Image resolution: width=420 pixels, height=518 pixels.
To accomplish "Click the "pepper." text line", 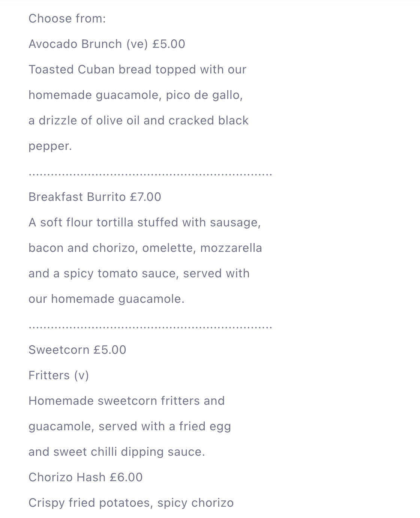I will pyautogui.click(x=50, y=146).
